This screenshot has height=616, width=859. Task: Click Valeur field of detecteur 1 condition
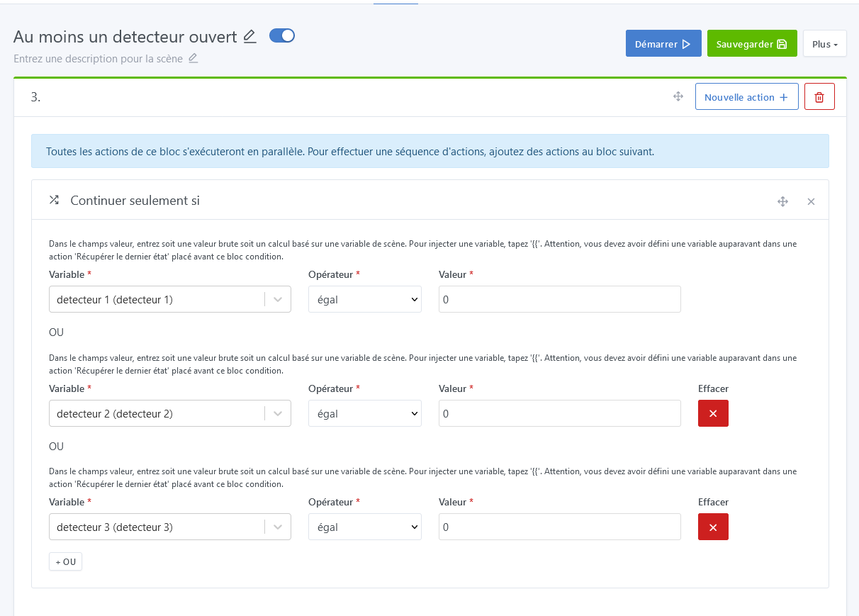coord(559,299)
